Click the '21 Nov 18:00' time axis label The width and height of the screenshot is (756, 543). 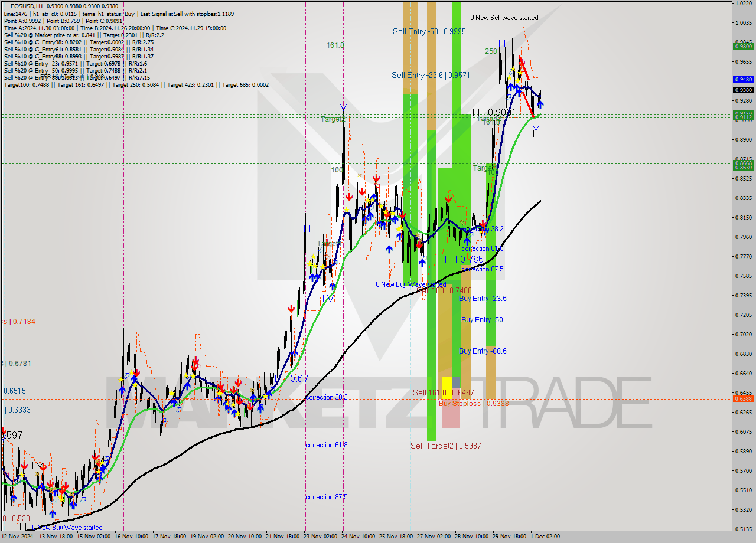coord(282,537)
